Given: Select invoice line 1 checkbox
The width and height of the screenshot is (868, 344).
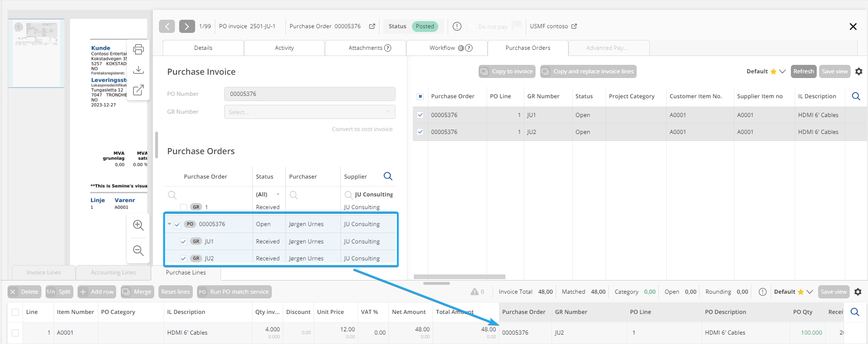Looking at the screenshot, I should 16,333.
